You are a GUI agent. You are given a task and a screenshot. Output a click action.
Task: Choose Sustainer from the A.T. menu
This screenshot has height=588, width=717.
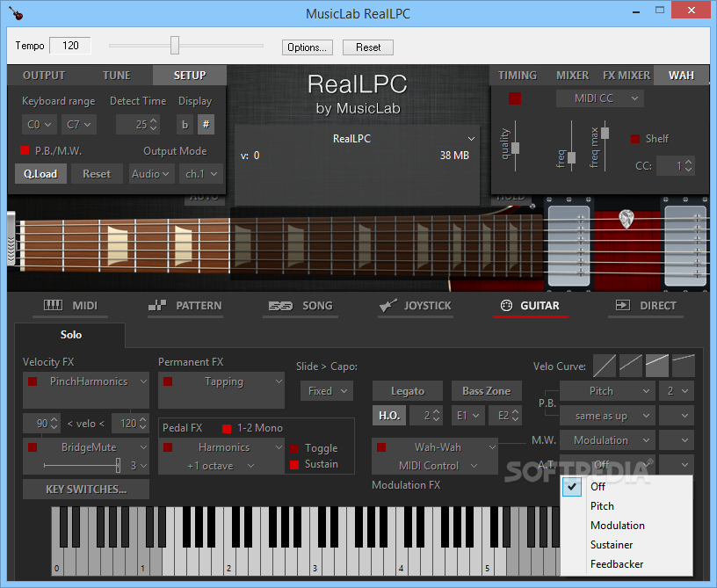pyautogui.click(x=626, y=545)
